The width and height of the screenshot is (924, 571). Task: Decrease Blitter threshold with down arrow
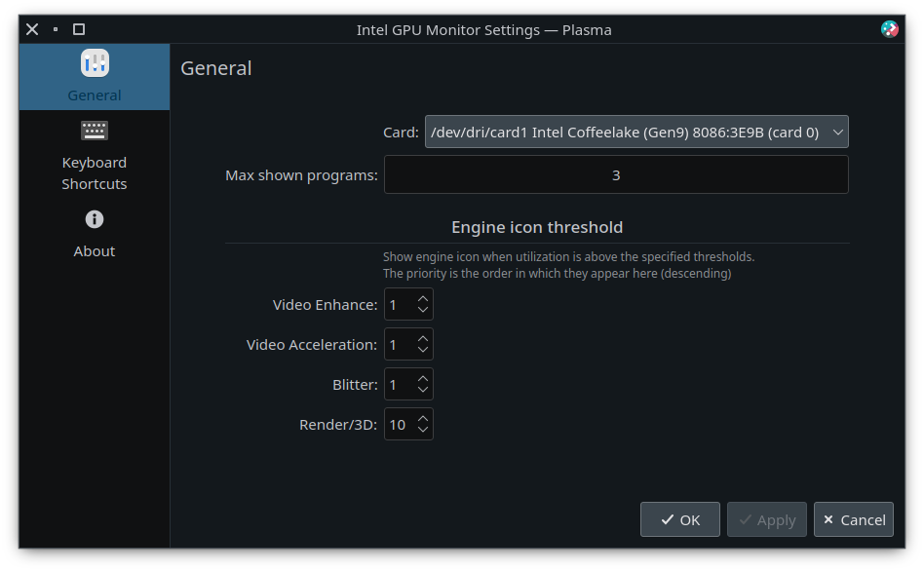(422, 390)
